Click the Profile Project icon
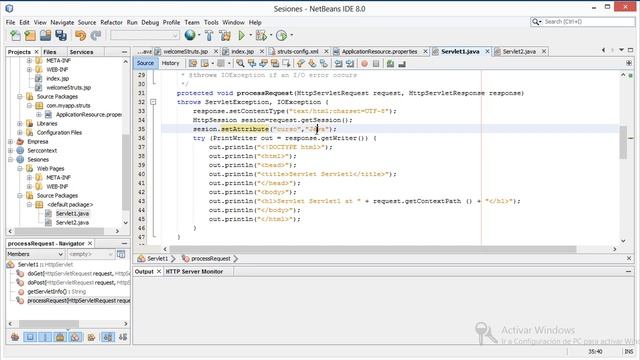The image size is (640, 360). (281, 36)
